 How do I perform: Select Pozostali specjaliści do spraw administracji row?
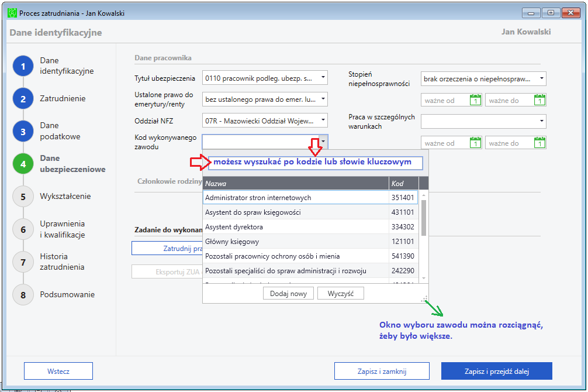tap(310, 271)
